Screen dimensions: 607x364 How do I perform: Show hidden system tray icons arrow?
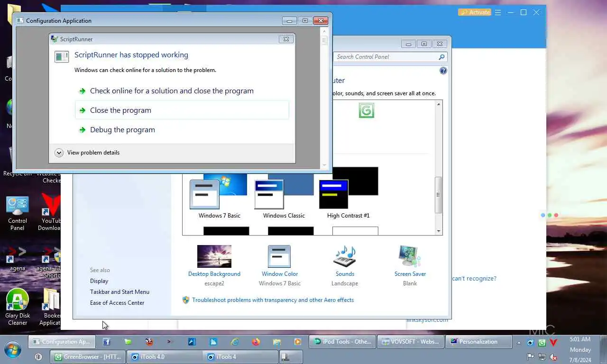[x=519, y=343]
